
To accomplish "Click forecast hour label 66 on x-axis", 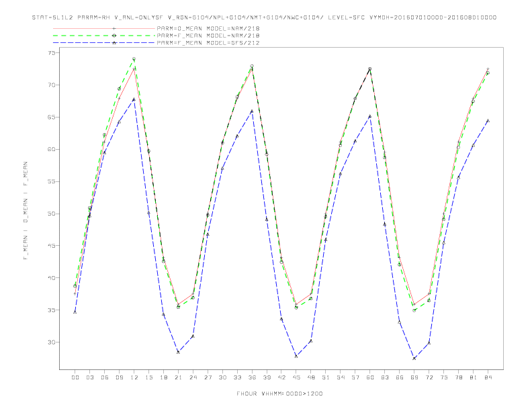I will click(400, 377).
